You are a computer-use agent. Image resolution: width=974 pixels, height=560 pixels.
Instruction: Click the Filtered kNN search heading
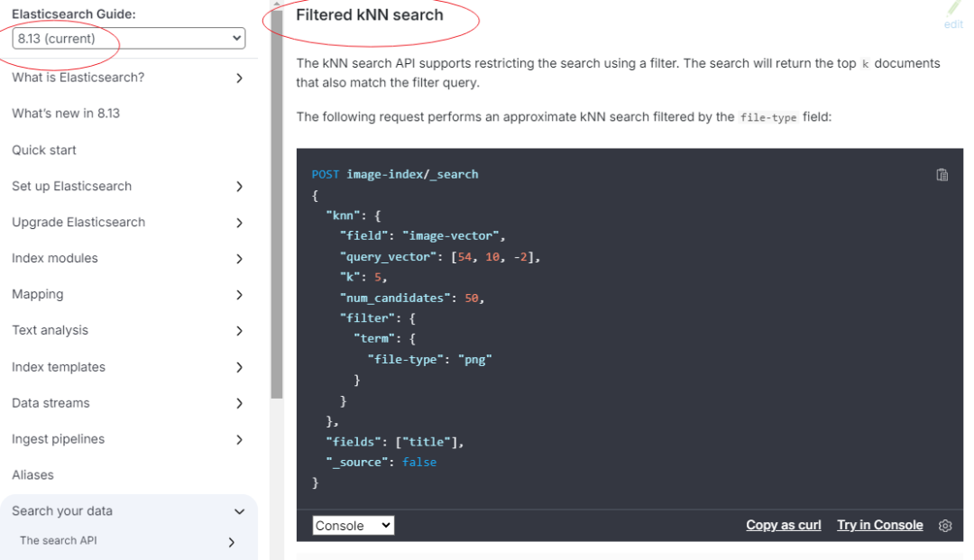tap(370, 15)
